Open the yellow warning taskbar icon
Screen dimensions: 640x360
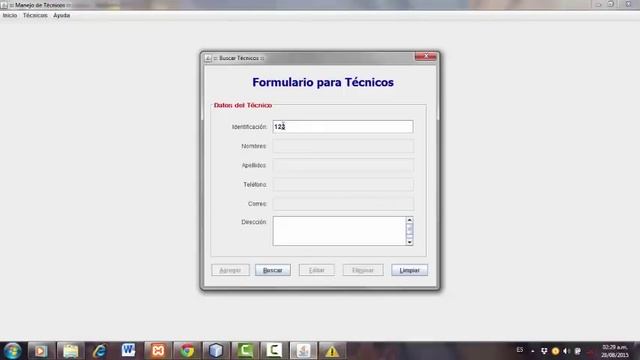(332, 351)
